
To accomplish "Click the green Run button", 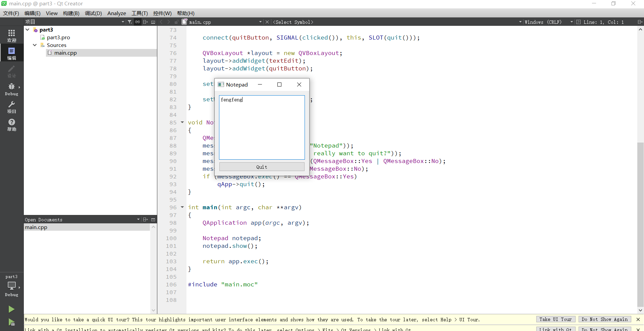I will tap(11, 309).
